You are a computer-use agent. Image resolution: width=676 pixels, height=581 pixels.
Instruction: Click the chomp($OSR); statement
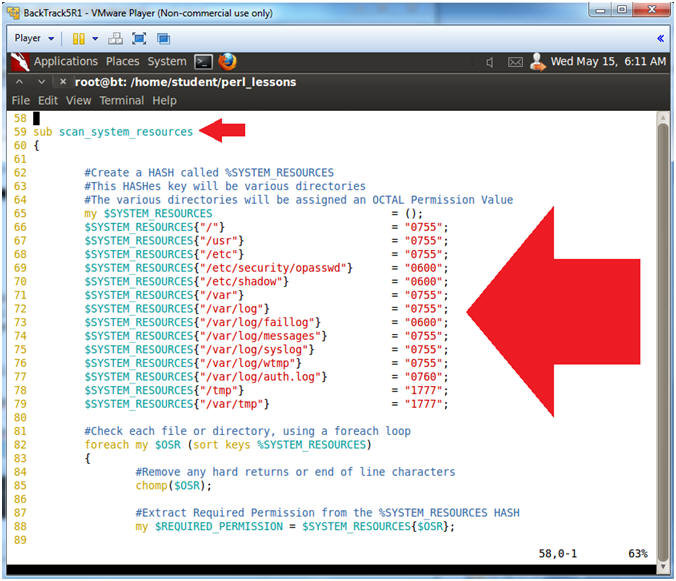pos(174,486)
